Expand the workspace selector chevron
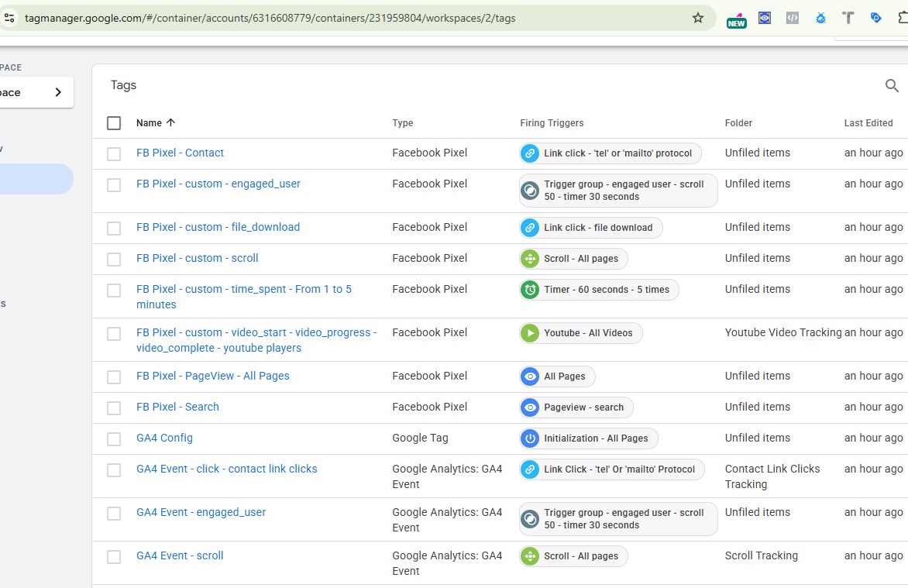This screenshot has height=588, width=908. tap(58, 92)
